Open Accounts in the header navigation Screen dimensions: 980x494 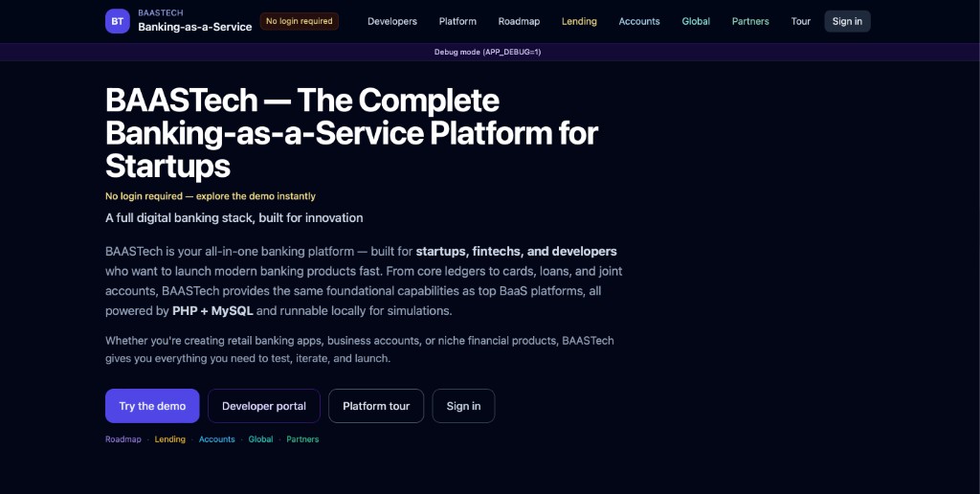(x=639, y=21)
